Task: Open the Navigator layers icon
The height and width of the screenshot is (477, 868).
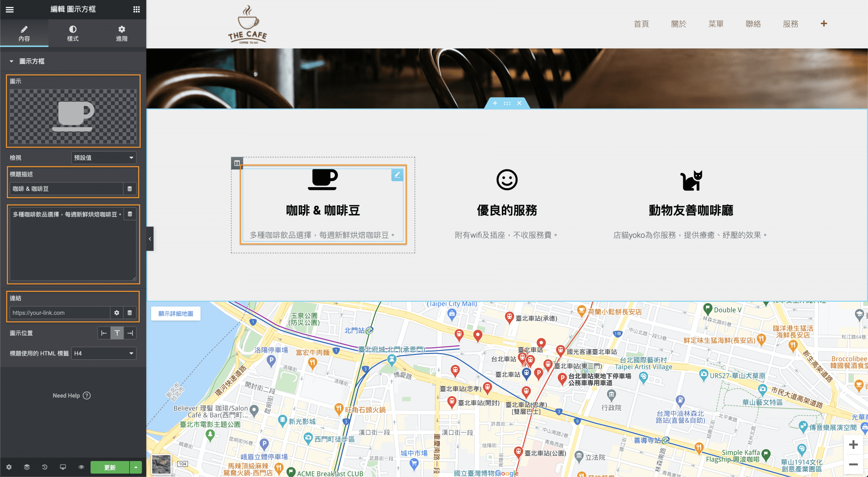Action: [x=27, y=467]
